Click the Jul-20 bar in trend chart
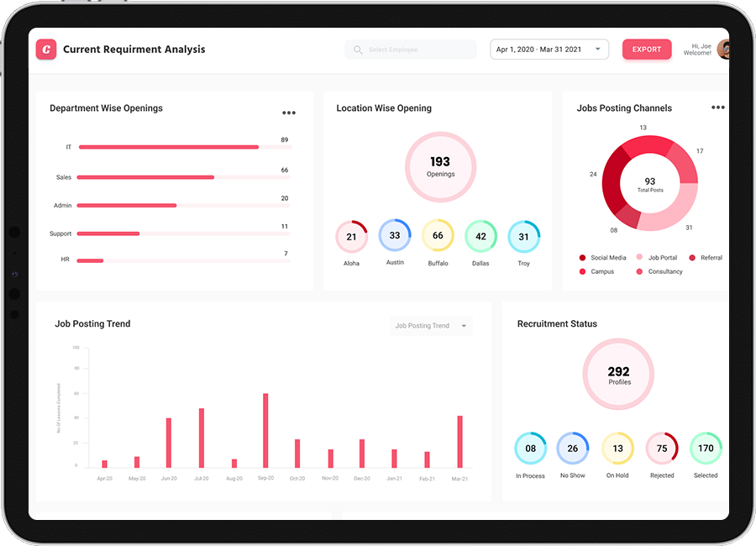This screenshot has width=756, height=546. click(x=202, y=438)
